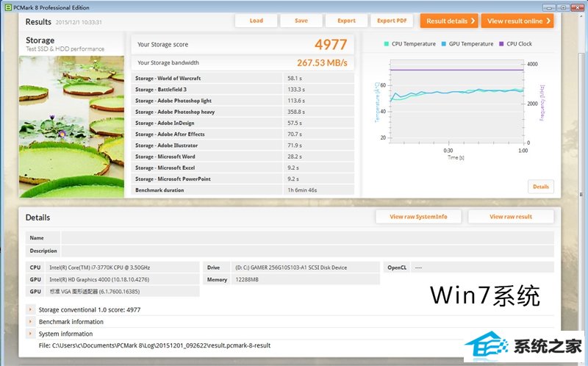Click GAMER 256G SCSI Disk Device entry
This screenshot has width=588, height=366.
(291, 268)
